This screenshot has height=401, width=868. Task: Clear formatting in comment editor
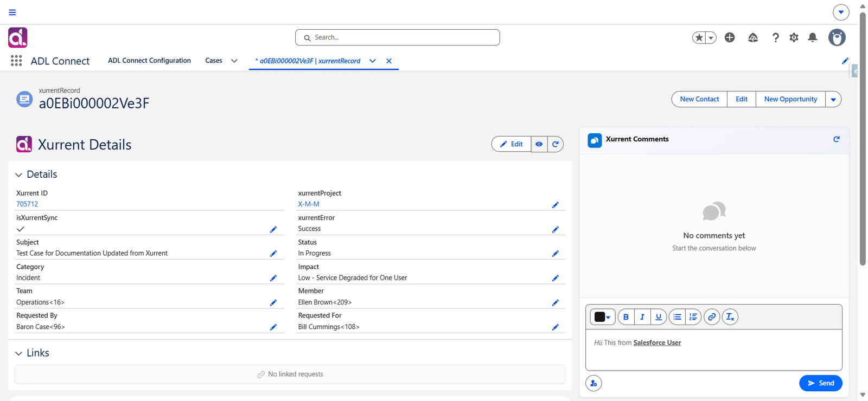pyautogui.click(x=730, y=317)
